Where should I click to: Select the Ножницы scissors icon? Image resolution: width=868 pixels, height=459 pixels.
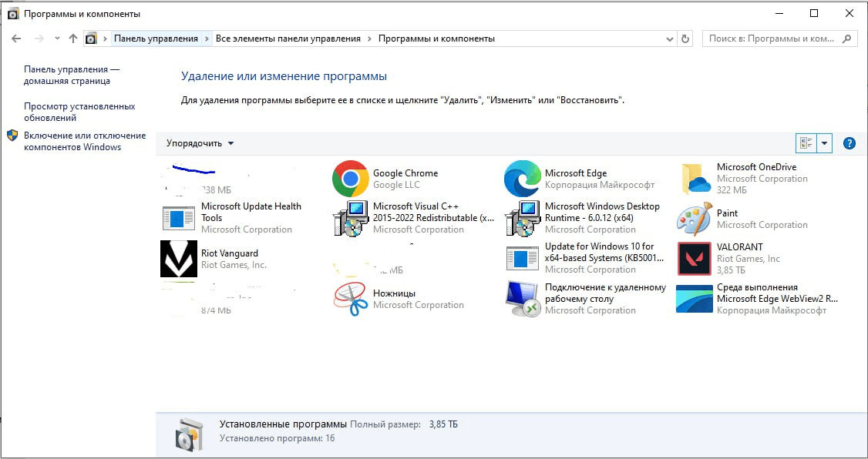click(x=351, y=299)
